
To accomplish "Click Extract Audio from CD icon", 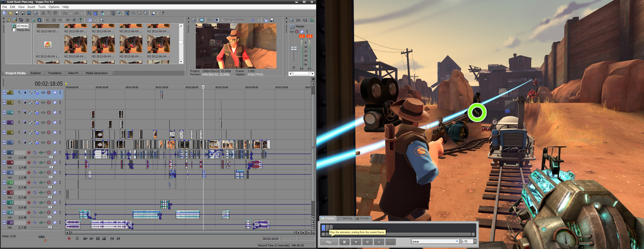I will pyautogui.click(x=33, y=20).
